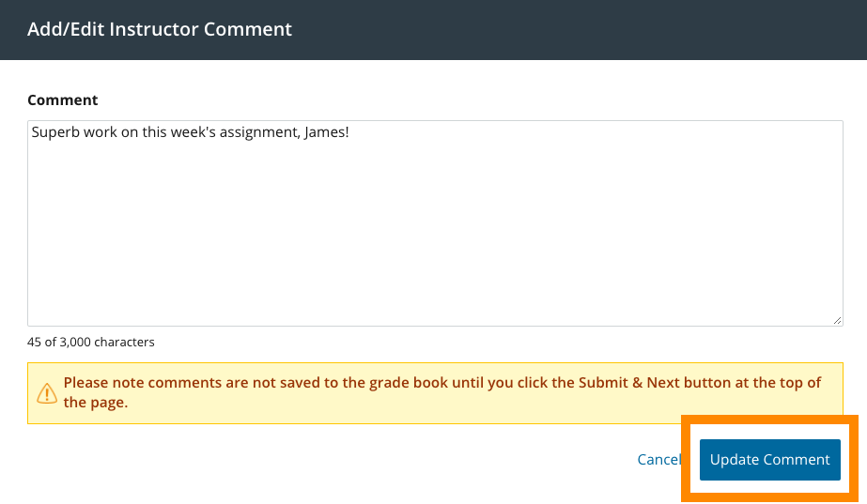Click empty space inside comment box
Viewport: 867px width, 504px height.
click(434, 244)
